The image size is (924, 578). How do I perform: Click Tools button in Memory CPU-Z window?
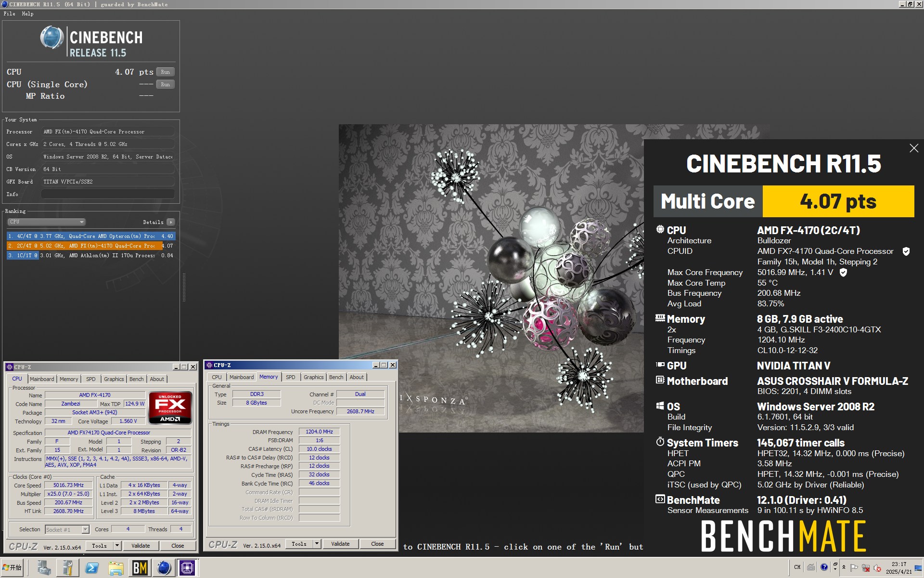pyautogui.click(x=299, y=544)
